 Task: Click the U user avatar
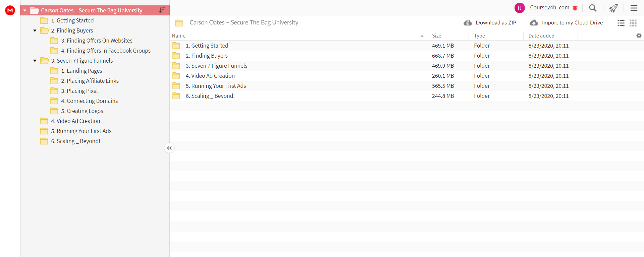click(520, 8)
